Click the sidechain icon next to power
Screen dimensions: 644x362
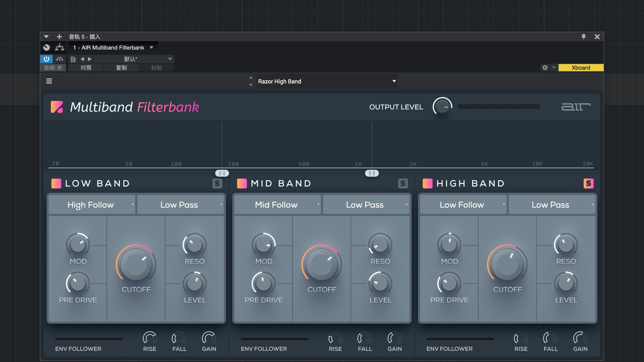point(60,59)
